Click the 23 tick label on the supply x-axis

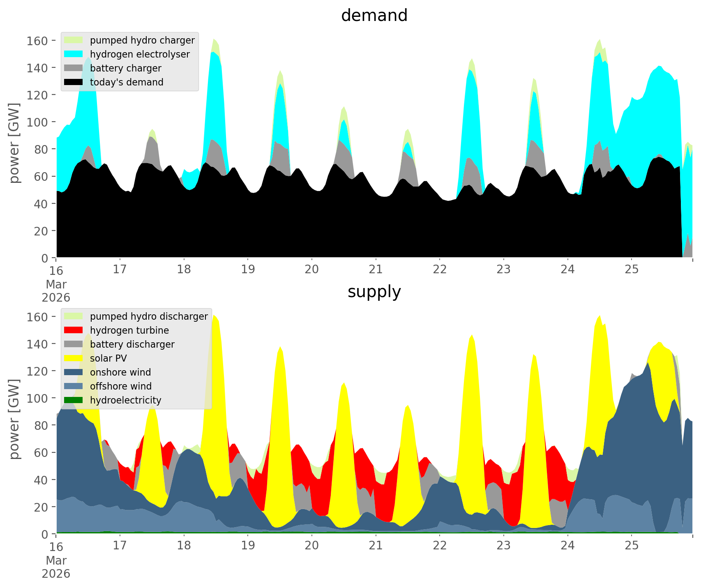503,546
